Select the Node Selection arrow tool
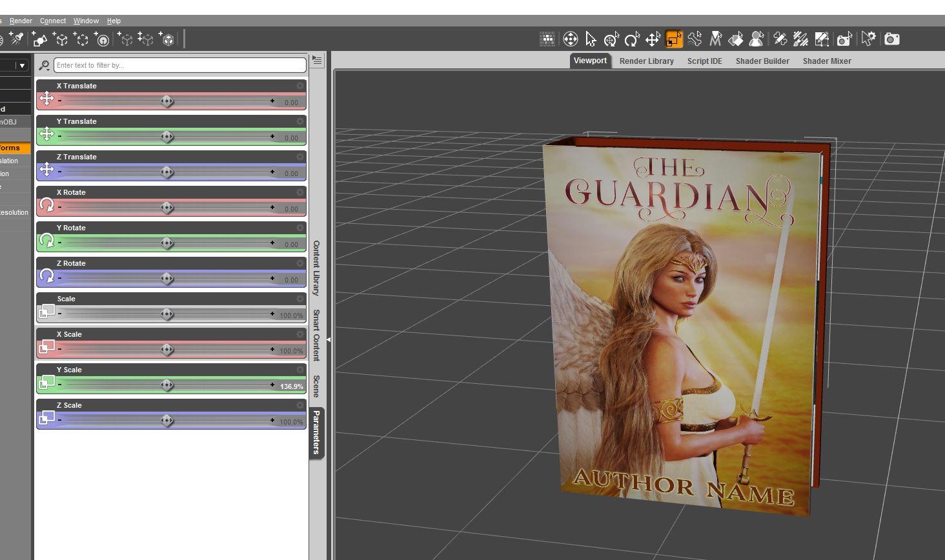Image resolution: width=945 pixels, height=560 pixels. point(591,39)
